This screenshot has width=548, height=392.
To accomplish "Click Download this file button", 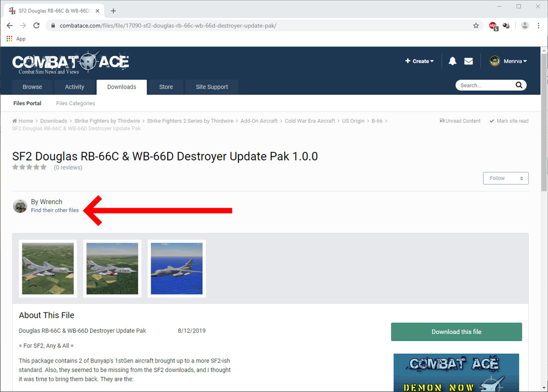I will pos(456,332).
